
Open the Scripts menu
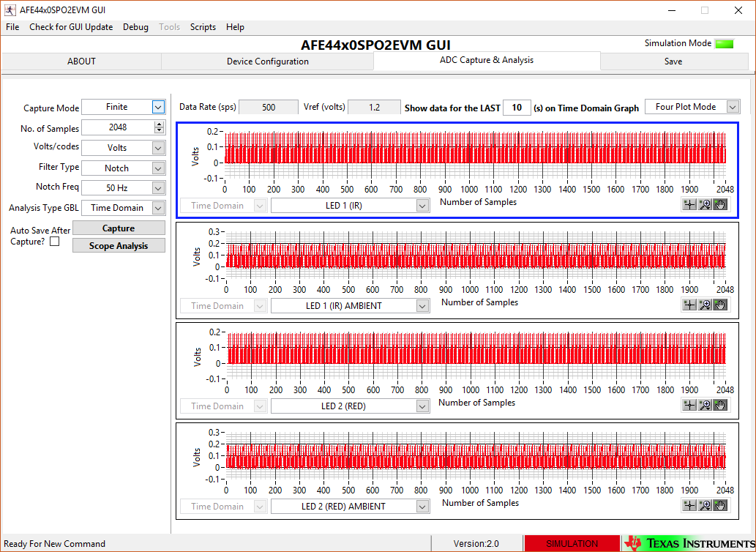pos(203,27)
